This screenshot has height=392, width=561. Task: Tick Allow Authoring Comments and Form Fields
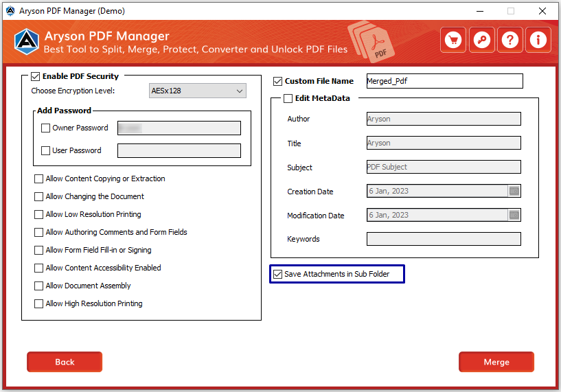click(x=38, y=233)
